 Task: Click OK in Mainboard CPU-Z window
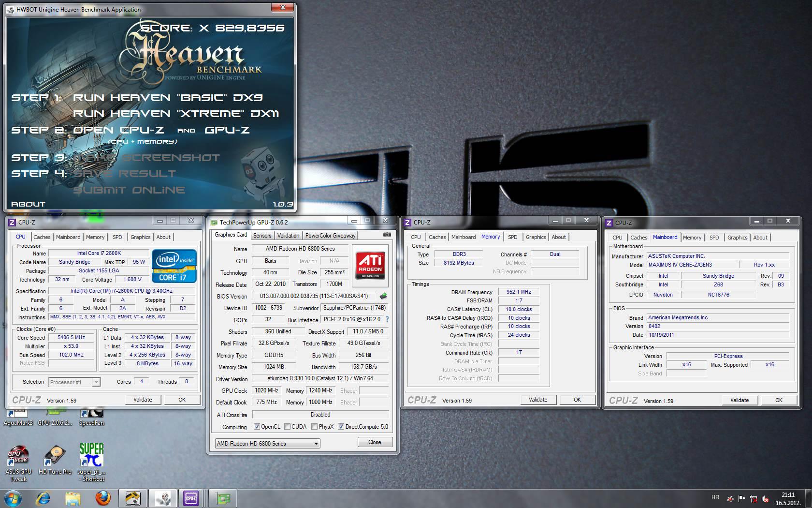point(779,400)
